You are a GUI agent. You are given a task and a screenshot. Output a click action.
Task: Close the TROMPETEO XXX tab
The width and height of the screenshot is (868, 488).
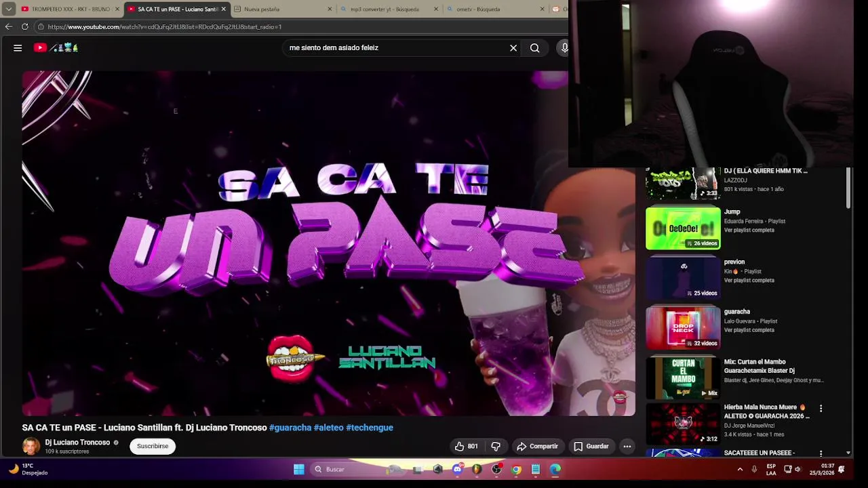pos(117,9)
